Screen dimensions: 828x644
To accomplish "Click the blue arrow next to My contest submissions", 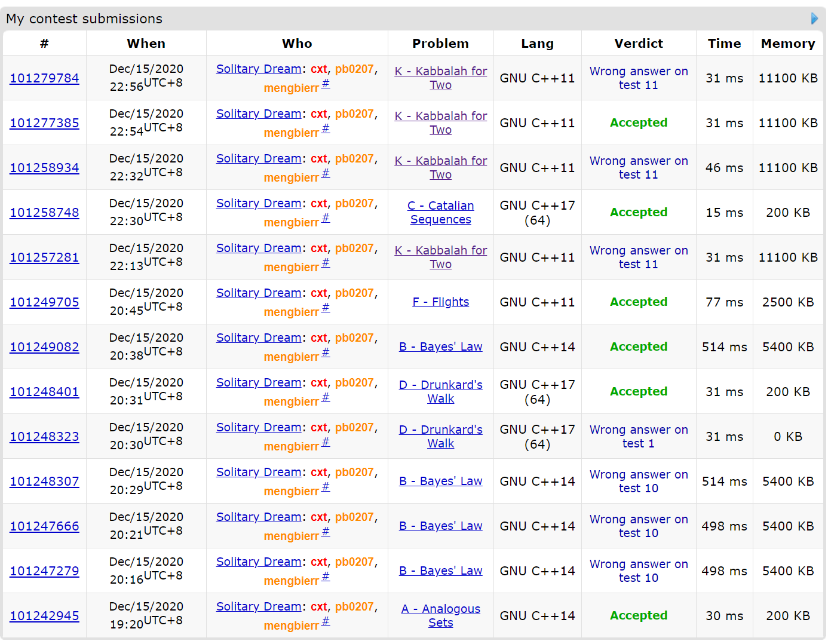I will point(814,19).
